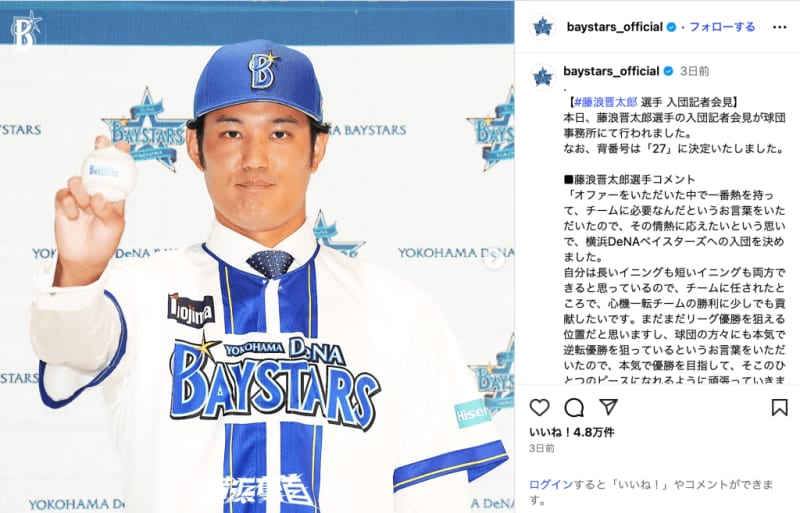Click the avatar beside the caption

[x=542, y=77]
